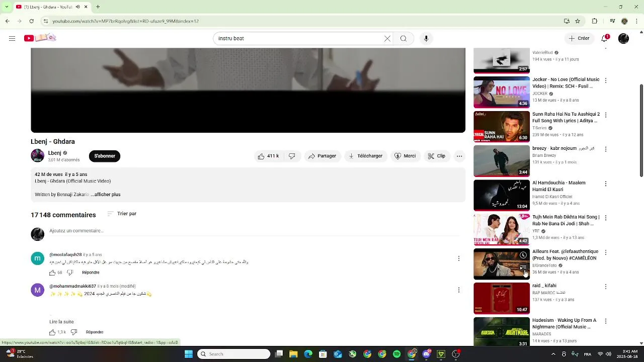Open options for Tujh Mein Rab Dikhta Hai
Image resolution: width=644 pixels, height=362 pixels.
606,218
